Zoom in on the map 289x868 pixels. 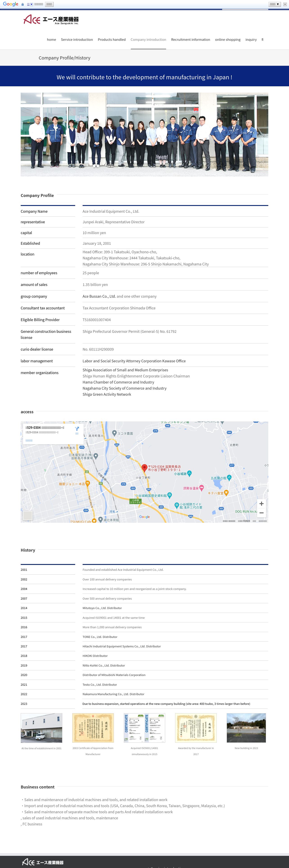(261, 504)
